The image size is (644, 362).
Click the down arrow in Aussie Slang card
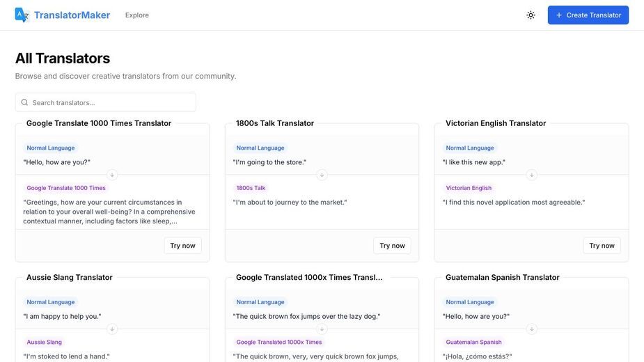112,329
